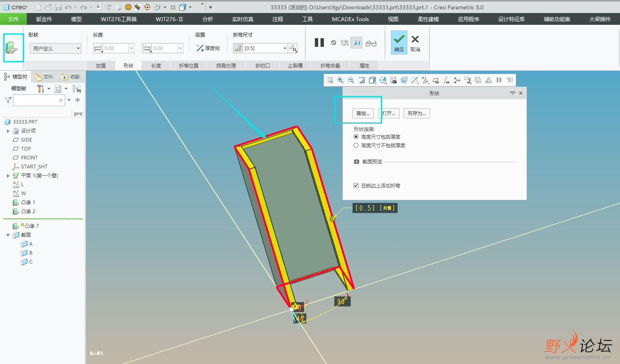Click the Perspective view icon in graphics toolbar
620x364 pixels.
404,80
